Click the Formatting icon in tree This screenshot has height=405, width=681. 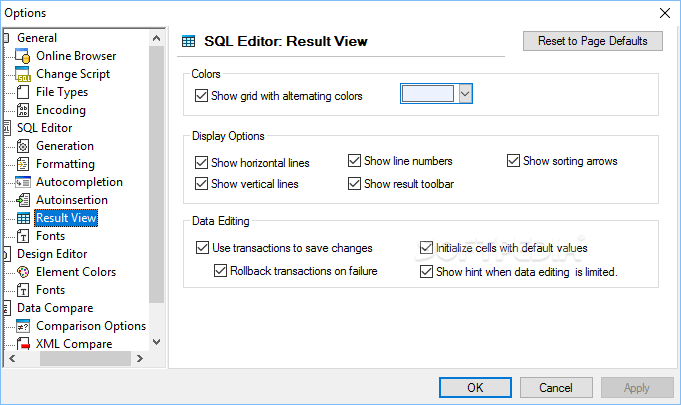23,164
